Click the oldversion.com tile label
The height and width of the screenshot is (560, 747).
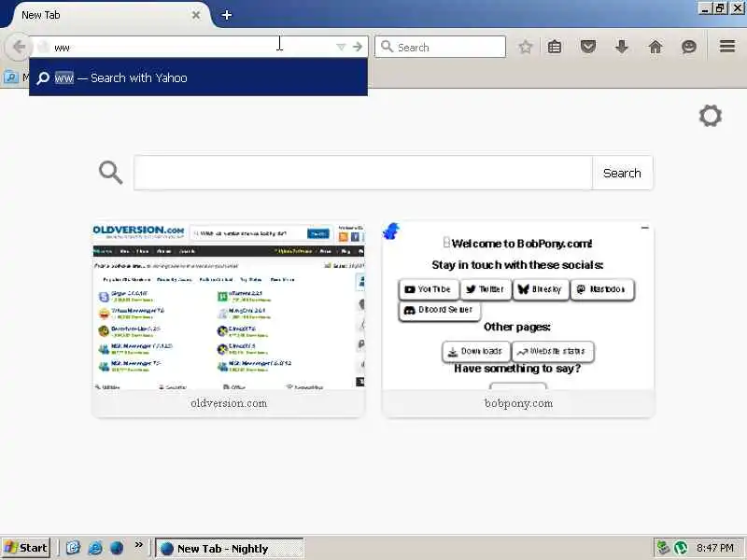(229, 403)
